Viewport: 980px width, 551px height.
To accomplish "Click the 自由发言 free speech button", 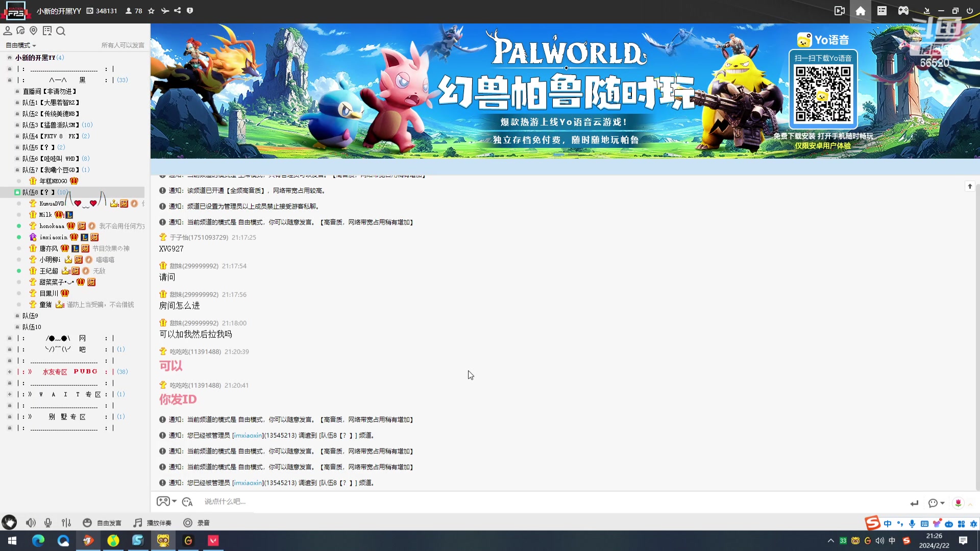I will (x=102, y=523).
